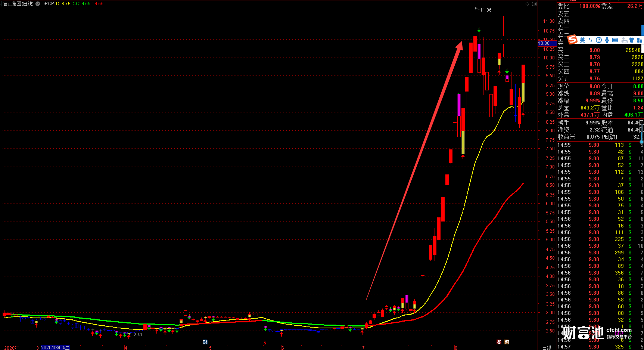The image size is (644, 350).
Task: Click the 11.00 price axis label
Action: pyautogui.click(x=549, y=22)
